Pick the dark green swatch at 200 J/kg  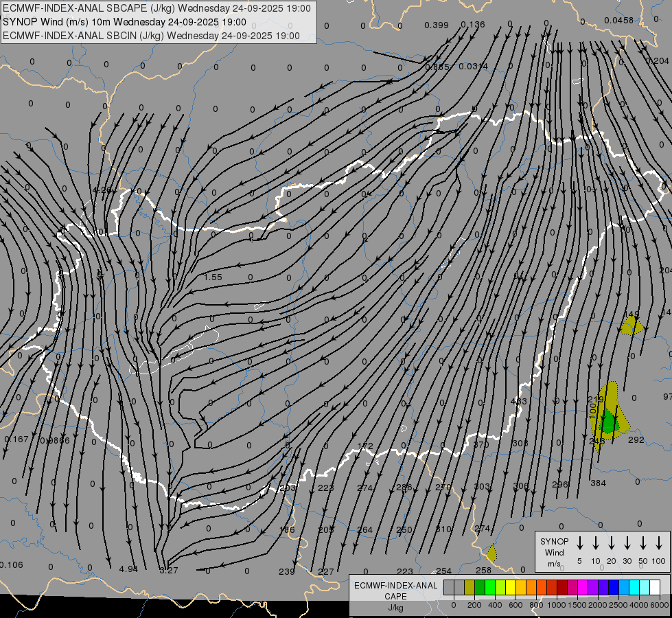point(480,587)
